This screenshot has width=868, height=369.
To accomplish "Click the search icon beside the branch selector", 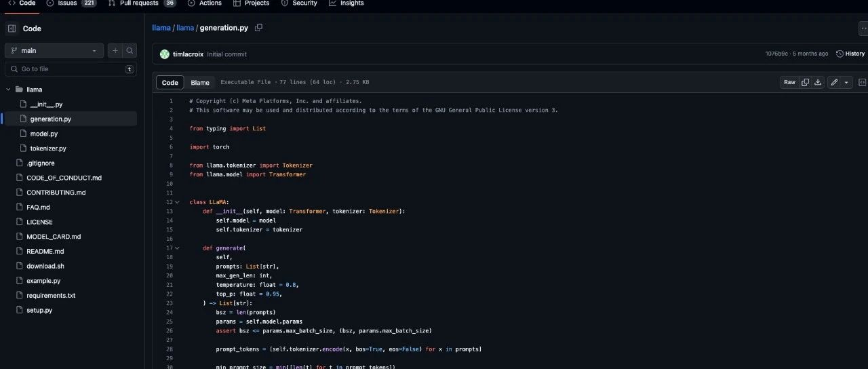I will 130,50.
